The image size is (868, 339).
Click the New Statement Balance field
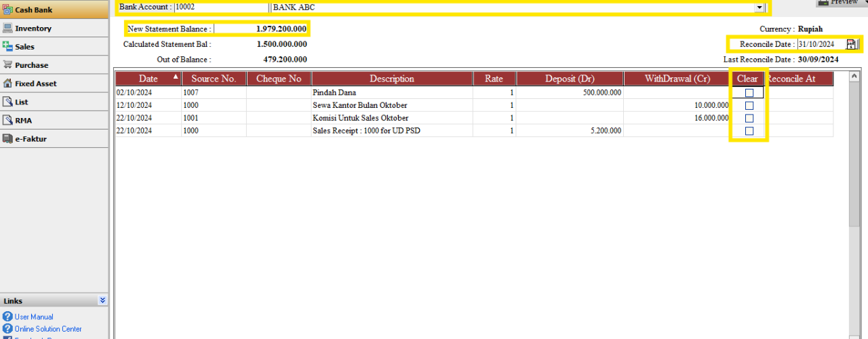coord(261,29)
